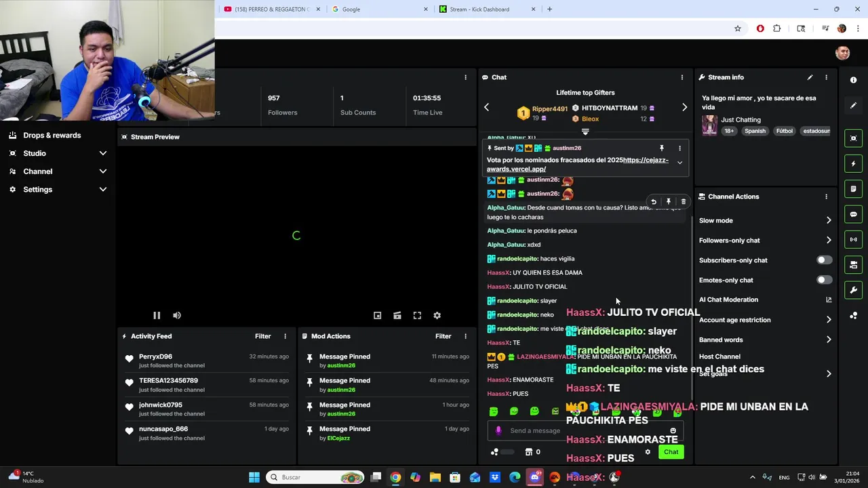
Task: Filter the Activity Feed
Action: [262, 336]
